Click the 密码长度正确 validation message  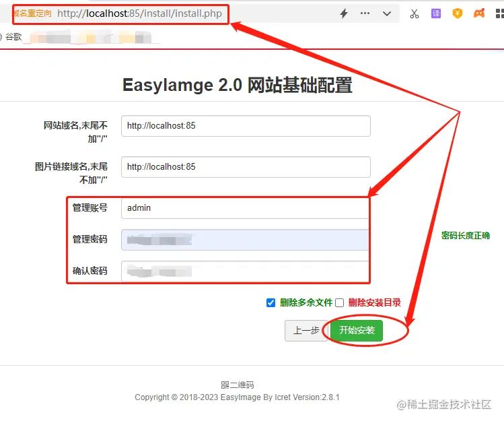click(466, 236)
